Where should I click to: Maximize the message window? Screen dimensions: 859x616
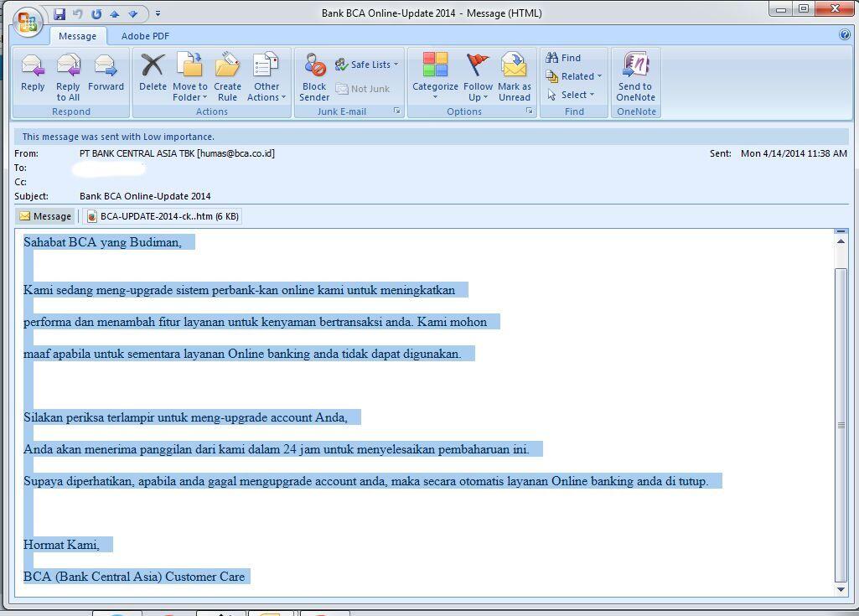804,8
